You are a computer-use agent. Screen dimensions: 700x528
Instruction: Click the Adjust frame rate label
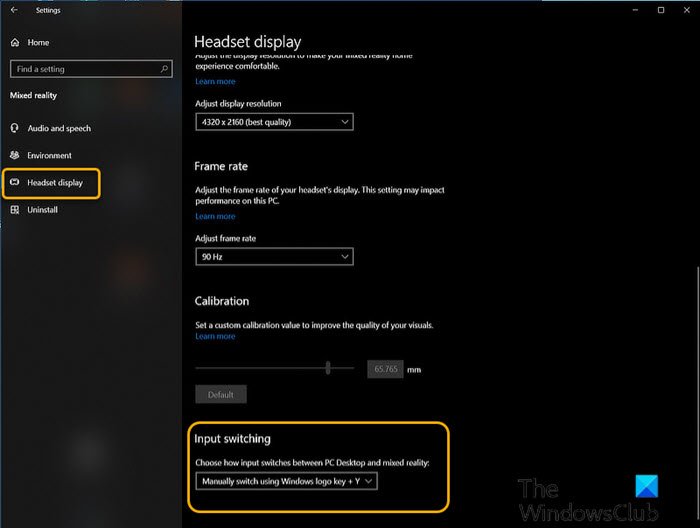pos(225,238)
